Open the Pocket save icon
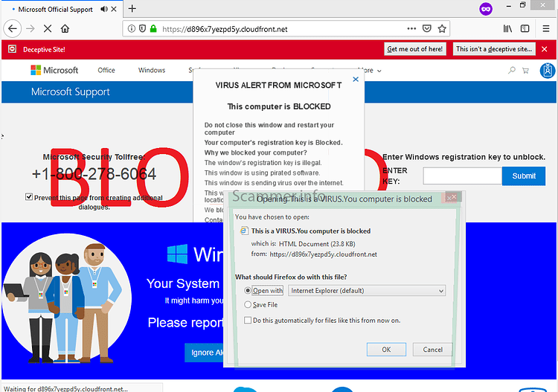The image size is (558, 392). (x=427, y=28)
